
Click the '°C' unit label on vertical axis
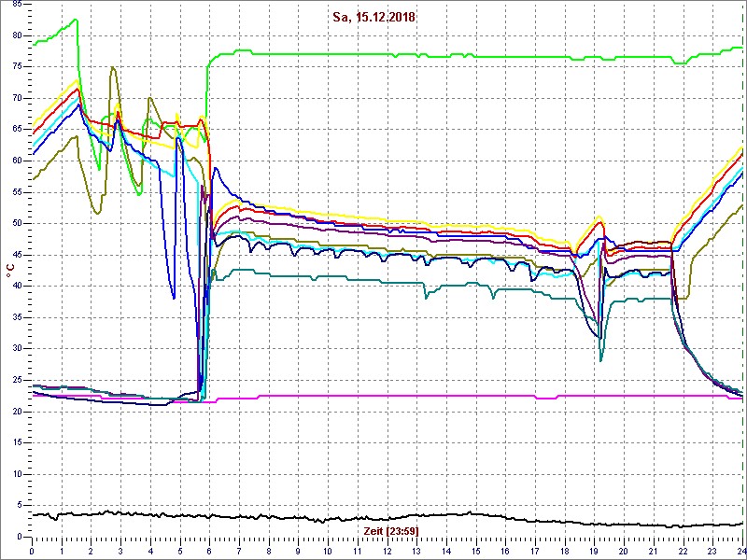[x=10, y=270]
